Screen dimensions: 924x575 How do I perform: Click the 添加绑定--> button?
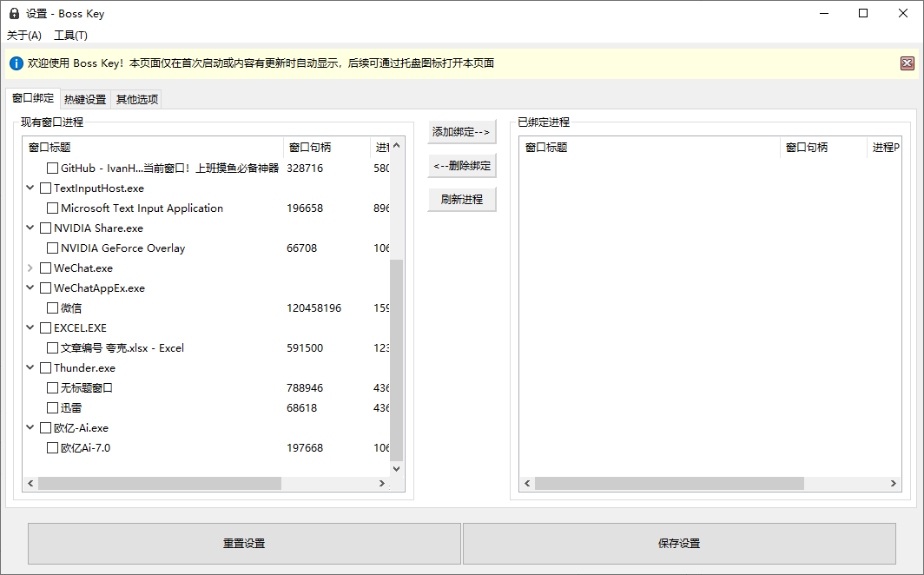coord(461,132)
